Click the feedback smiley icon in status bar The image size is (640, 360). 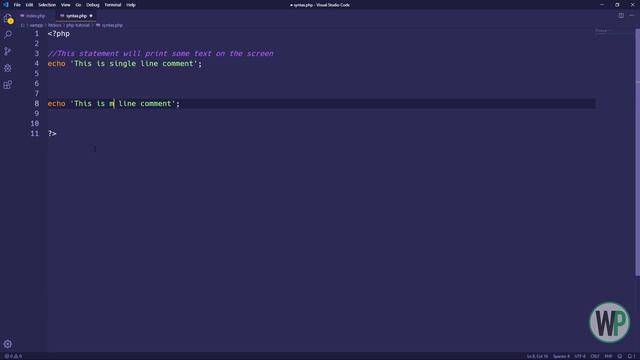coord(620,356)
